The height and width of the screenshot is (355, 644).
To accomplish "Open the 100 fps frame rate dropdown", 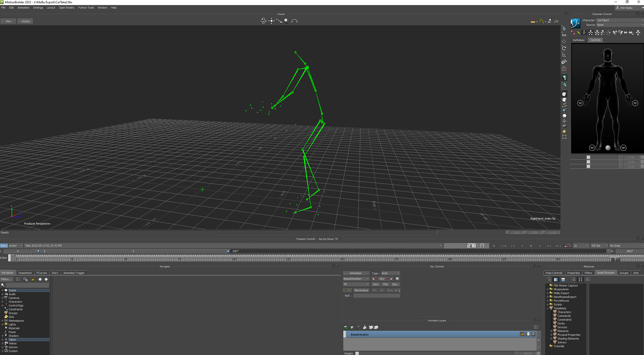I will pyautogui.click(x=599, y=246).
